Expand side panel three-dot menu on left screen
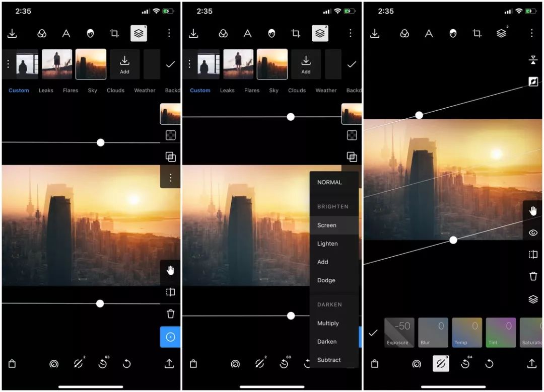The width and height of the screenshot is (544, 392). pyautogui.click(x=170, y=178)
